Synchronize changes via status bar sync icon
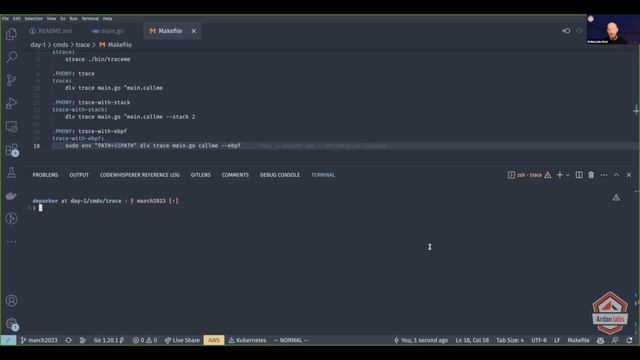Image resolution: width=640 pixels, height=360 pixels. (x=69, y=340)
